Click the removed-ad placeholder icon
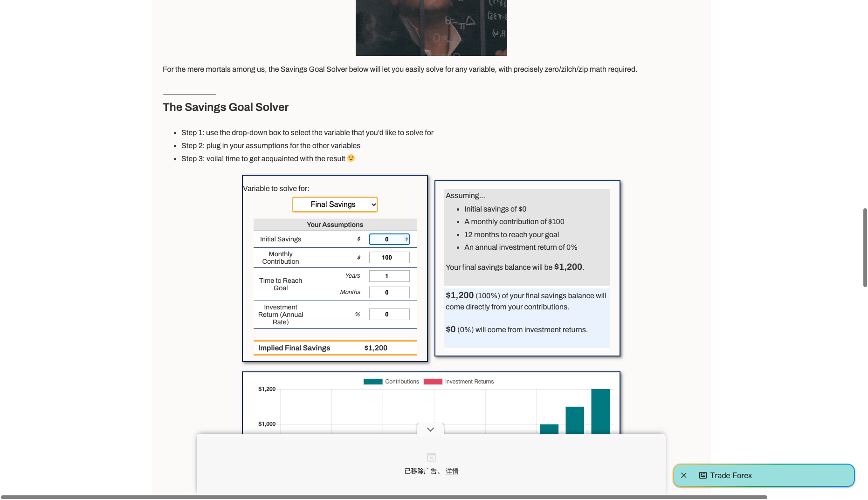868x500 pixels. [x=431, y=458]
